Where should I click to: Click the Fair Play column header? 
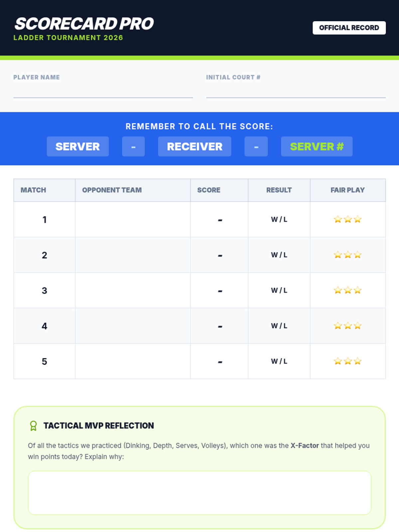[347, 190]
